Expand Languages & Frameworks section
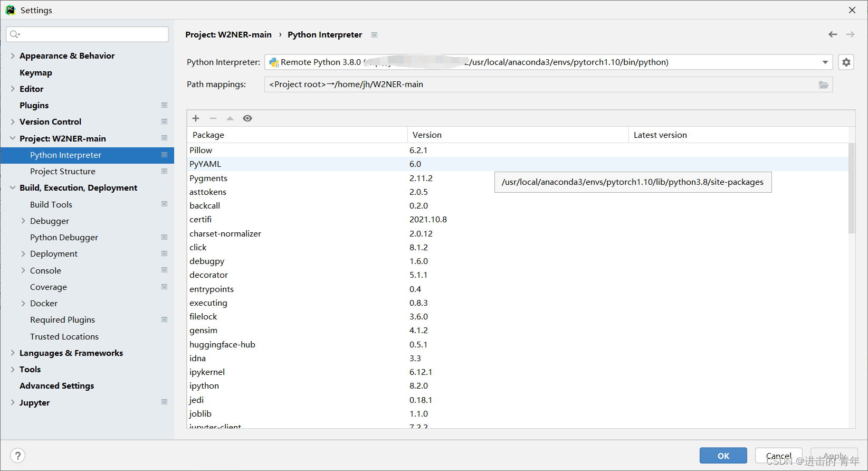 click(13, 353)
